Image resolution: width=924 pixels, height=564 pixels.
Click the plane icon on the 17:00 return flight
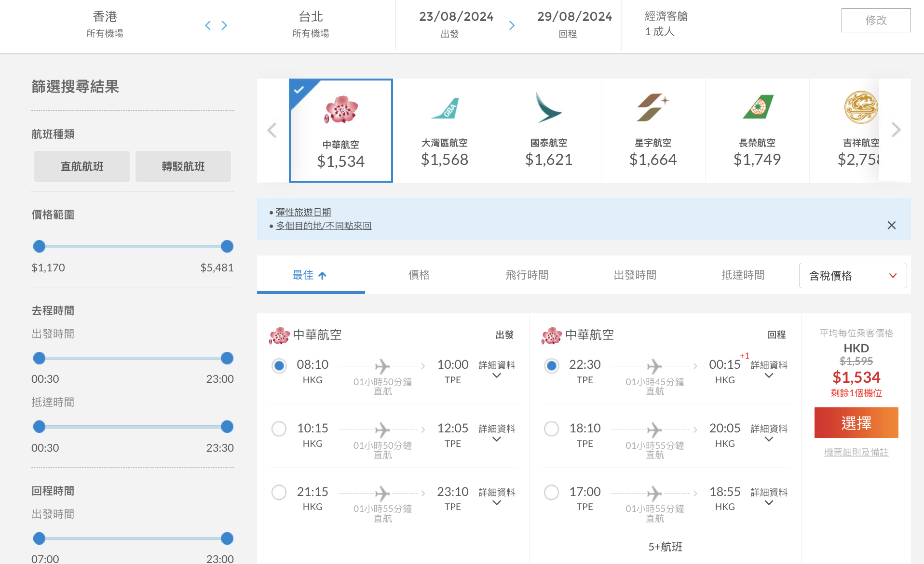[x=654, y=494]
